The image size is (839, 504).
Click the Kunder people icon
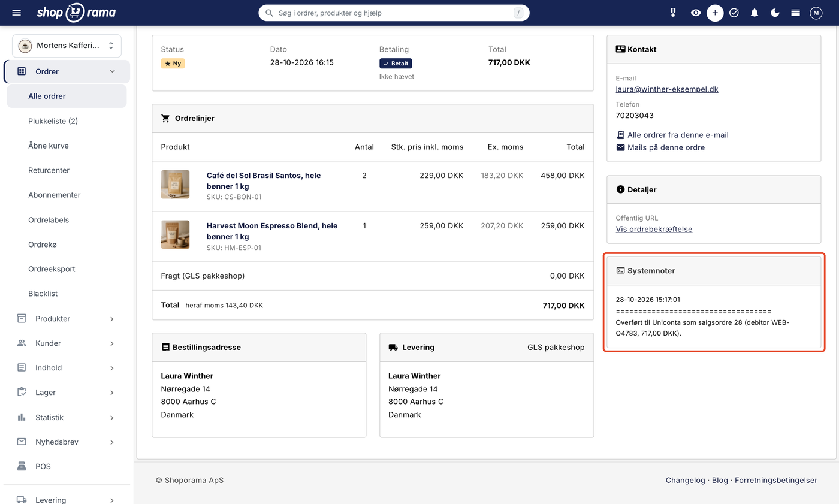point(22,343)
